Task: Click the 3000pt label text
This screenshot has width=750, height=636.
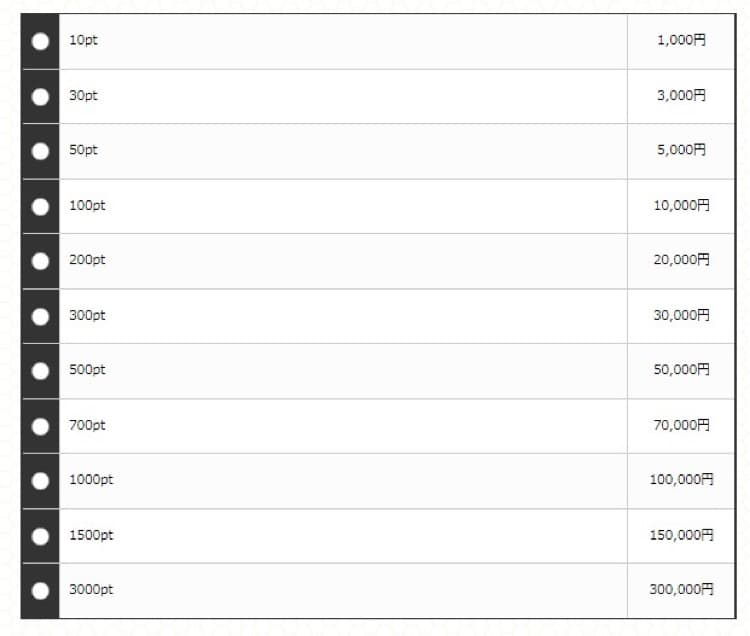Action: tap(91, 590)
